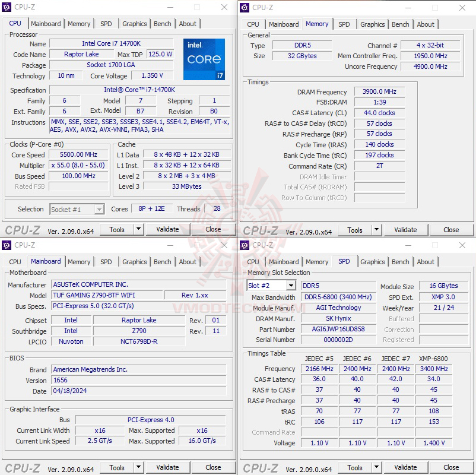Click the Intel Core i7 14700K name field

111,43
